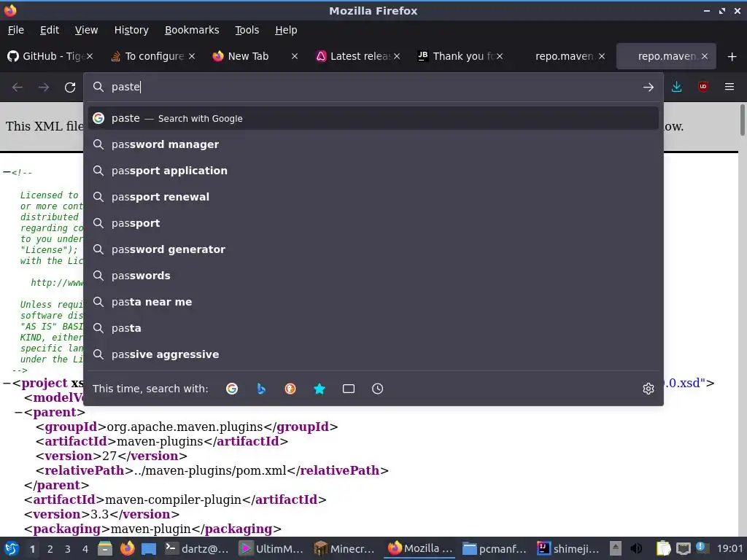Open the Bookmarks menu
This screenshot has height=560, width=747.
[x=192, y=30]
